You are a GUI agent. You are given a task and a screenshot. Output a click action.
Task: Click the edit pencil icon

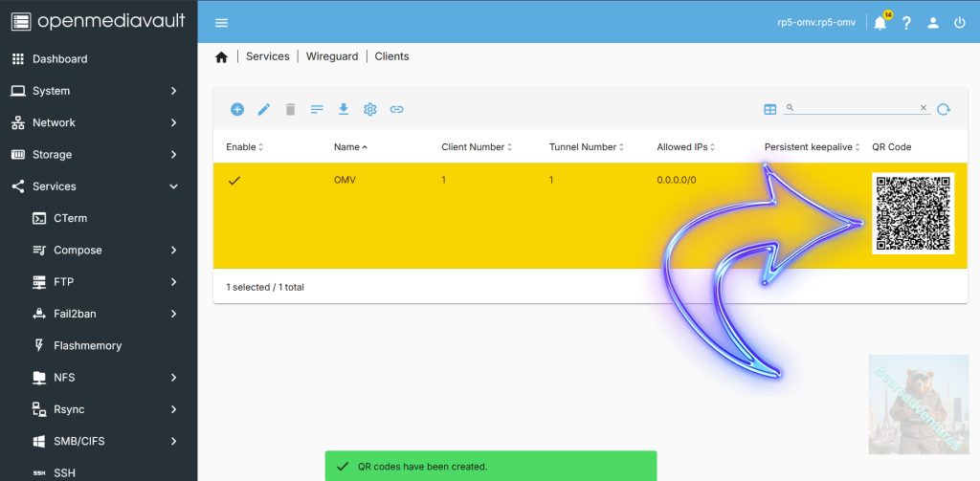(264, 110)
